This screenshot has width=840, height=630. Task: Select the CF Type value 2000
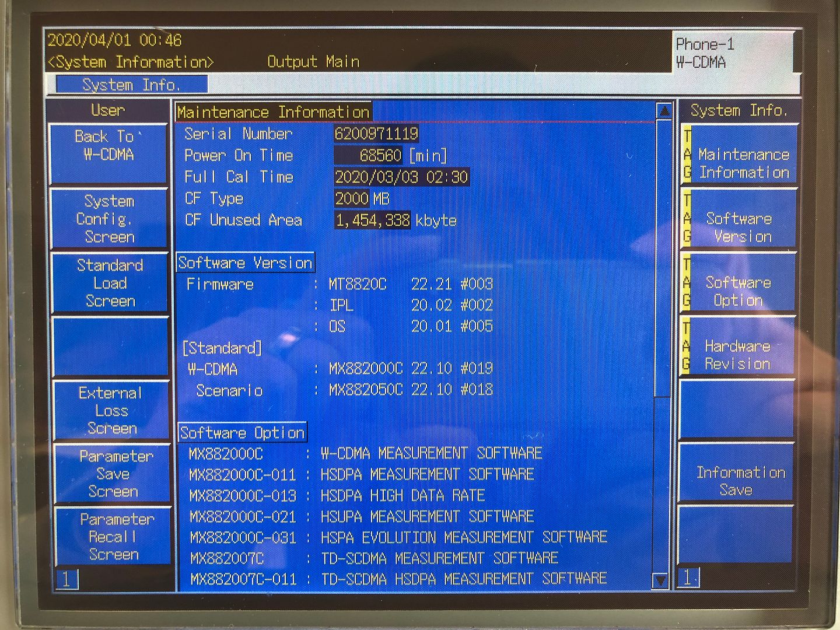click(352, 198)
